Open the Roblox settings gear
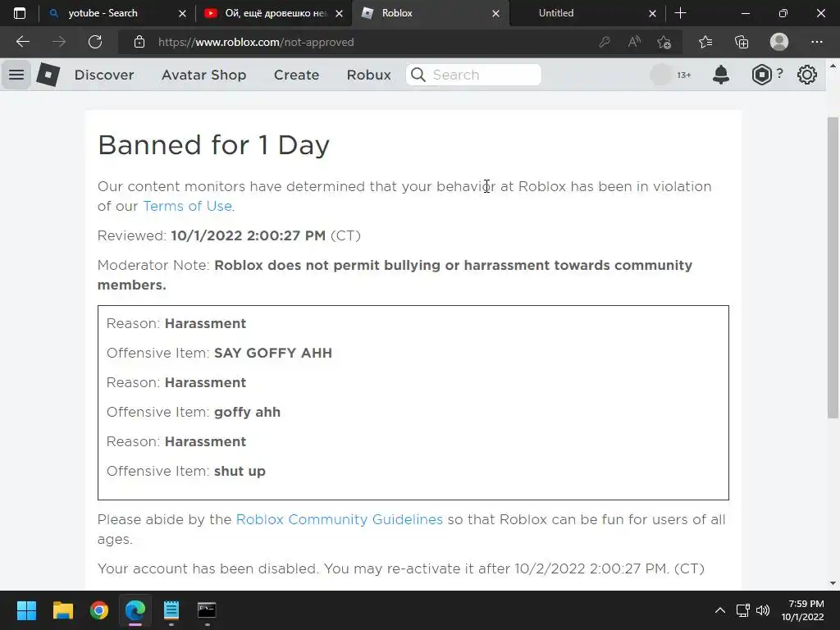 (x=807, y=75)
